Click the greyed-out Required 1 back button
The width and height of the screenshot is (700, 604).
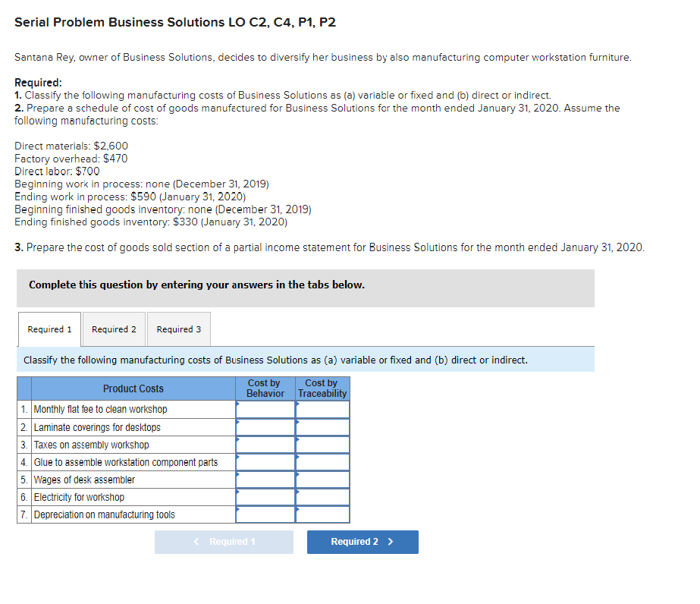click(224, 542)
